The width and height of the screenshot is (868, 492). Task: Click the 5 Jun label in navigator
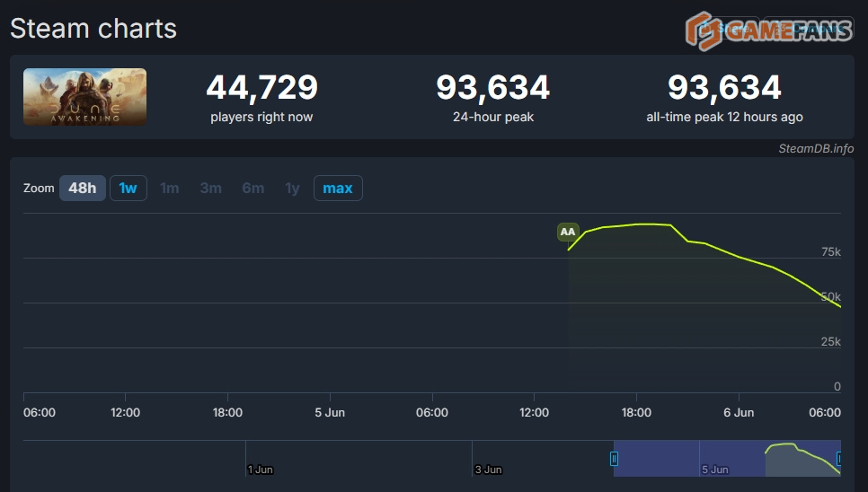pyautogui.click(x=715, y=470)
